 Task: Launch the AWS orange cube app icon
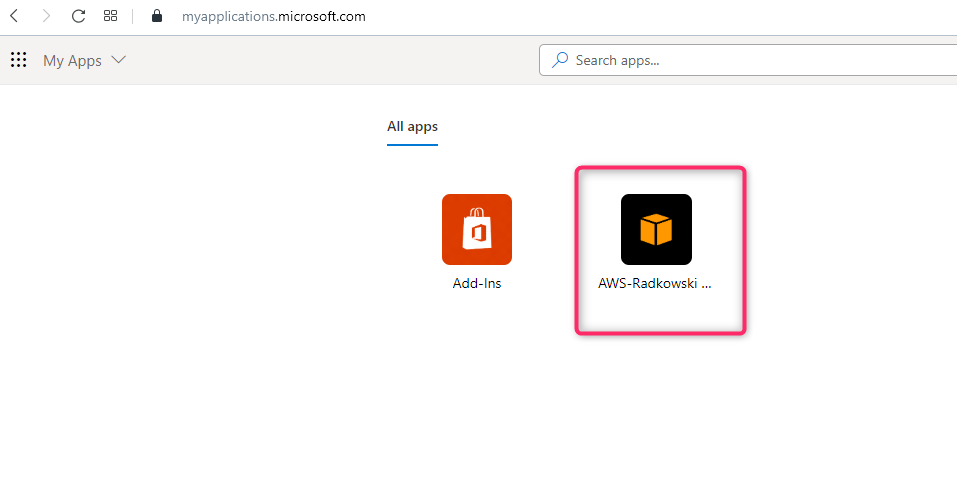[x=656, y=229]
